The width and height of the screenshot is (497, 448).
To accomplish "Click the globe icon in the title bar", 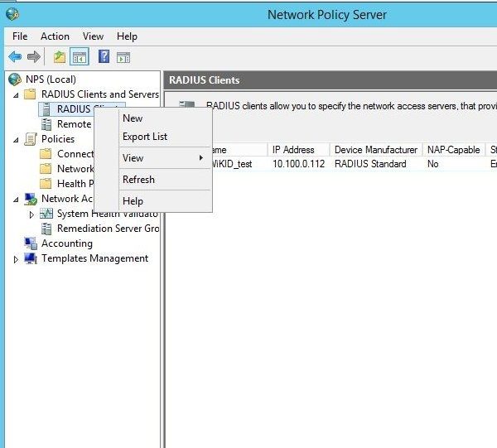I will coord(12,14).
